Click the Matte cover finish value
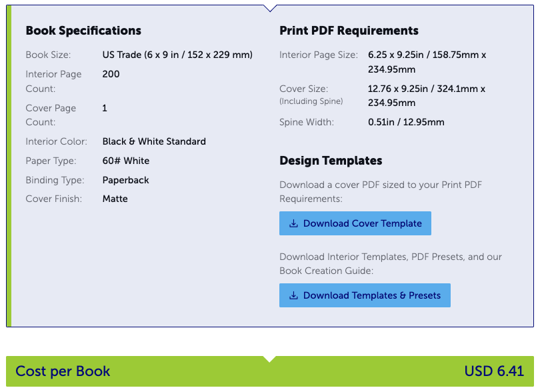The width and height of the screenshot is (540, 392). click(x=115, y=199)
